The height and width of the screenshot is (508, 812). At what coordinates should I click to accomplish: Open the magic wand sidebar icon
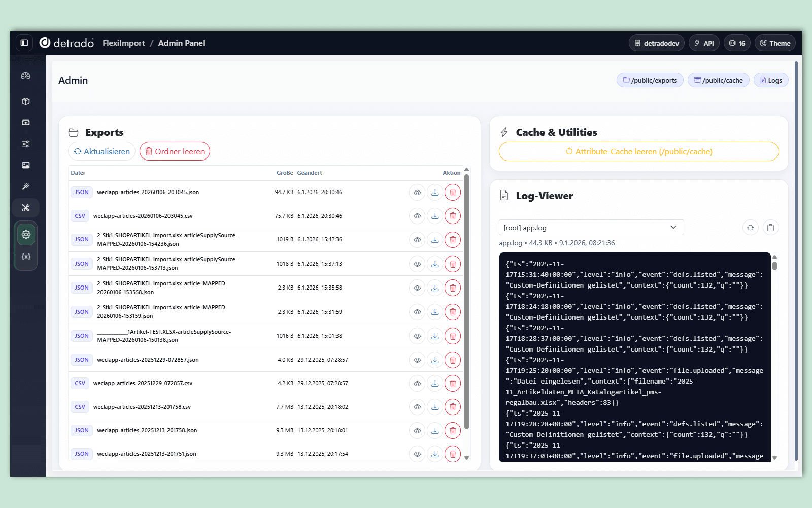click(x=26, y=186)
